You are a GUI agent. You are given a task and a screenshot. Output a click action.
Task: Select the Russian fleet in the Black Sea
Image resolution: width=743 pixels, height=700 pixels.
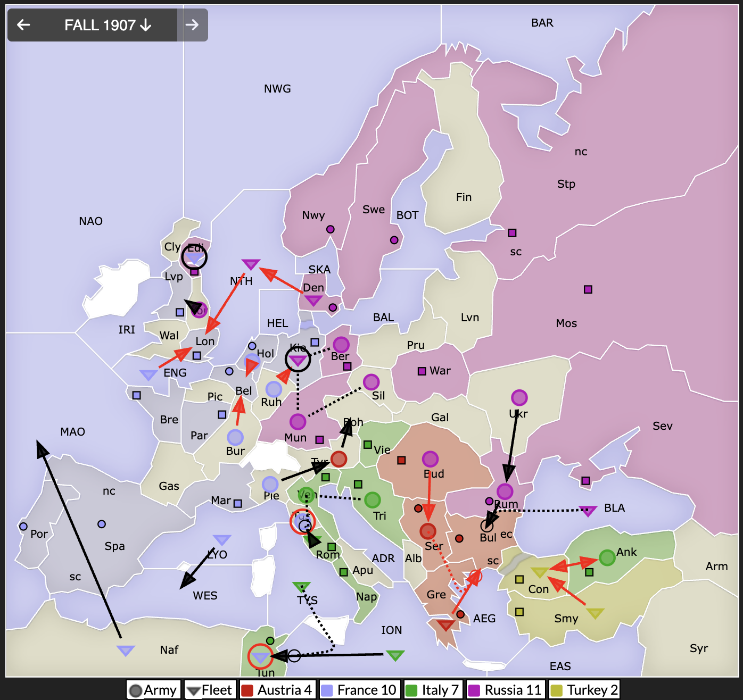pyautogui.click(x=588, y=511)
